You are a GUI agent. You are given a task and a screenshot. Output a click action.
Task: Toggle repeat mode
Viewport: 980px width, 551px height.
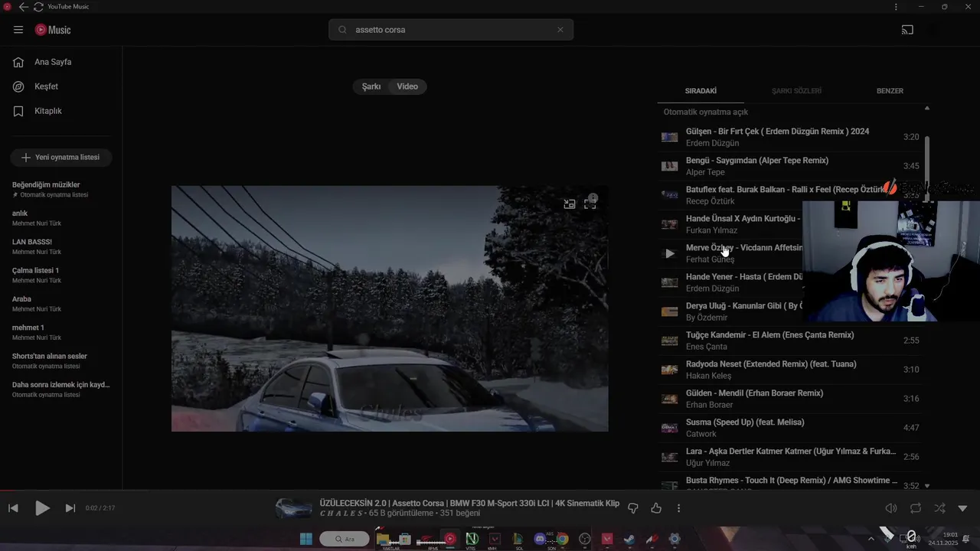click(916, 508)
